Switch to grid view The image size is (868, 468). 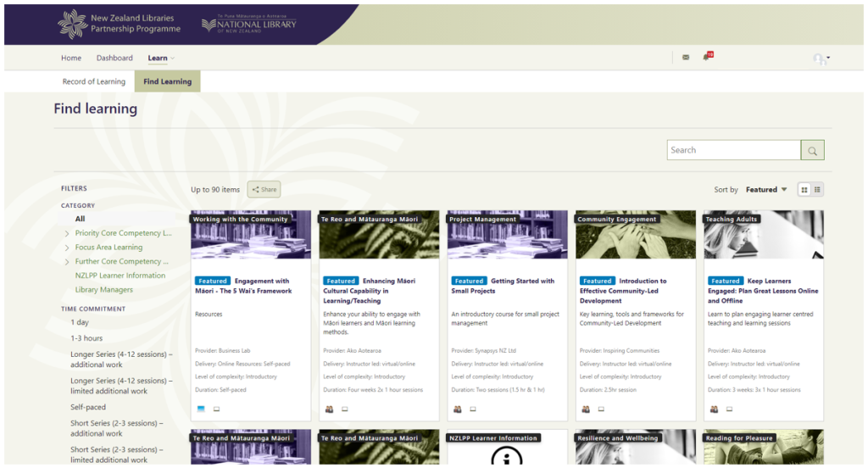point(804,189)
